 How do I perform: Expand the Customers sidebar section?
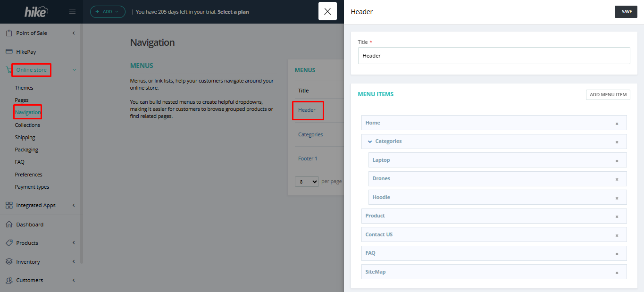74,280
